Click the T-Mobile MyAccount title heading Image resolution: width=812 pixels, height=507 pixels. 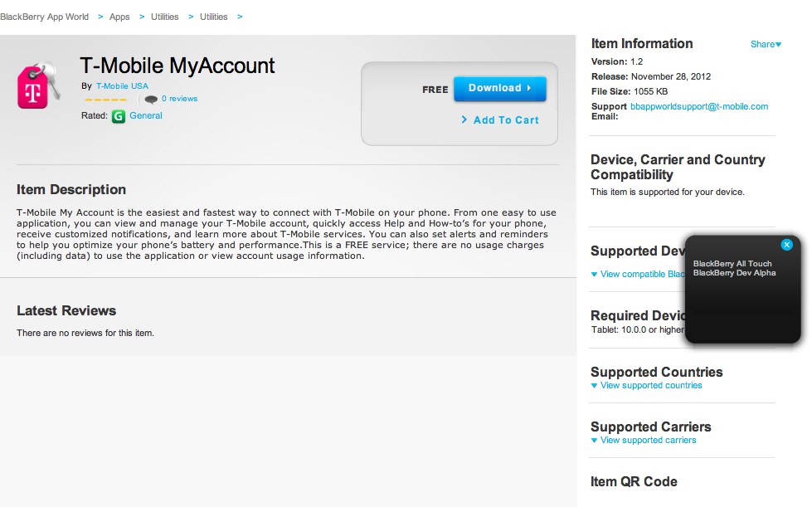click(177, 66)
